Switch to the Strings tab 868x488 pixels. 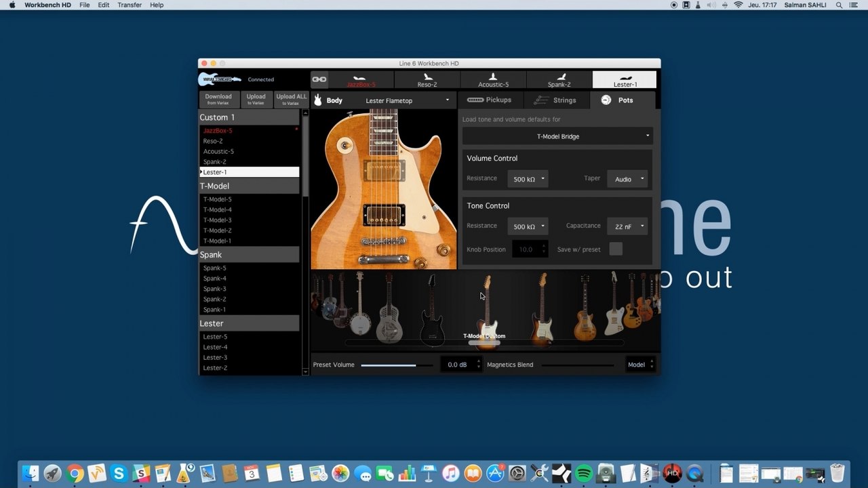pyautogui.click(x=555, y=100)
